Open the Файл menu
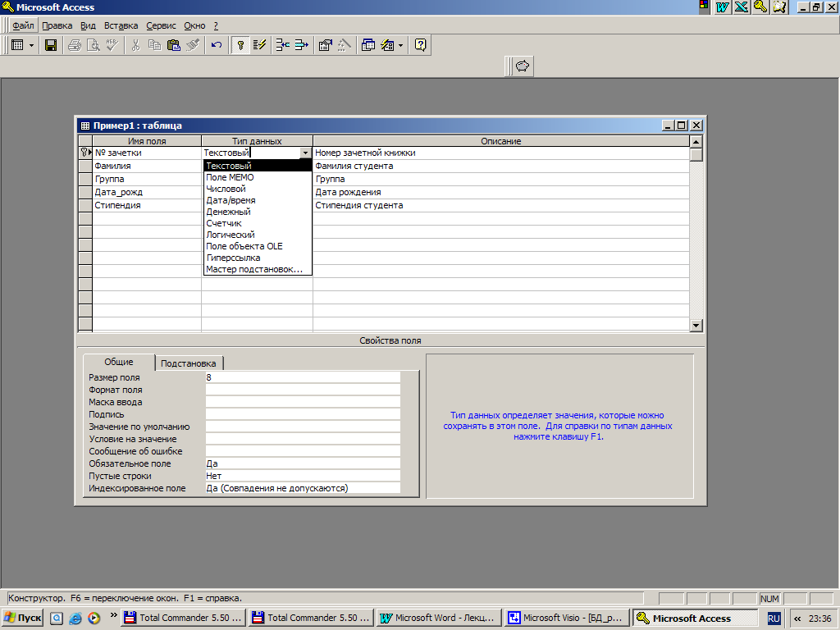The image size is (840, 630). tap(23, 25)
